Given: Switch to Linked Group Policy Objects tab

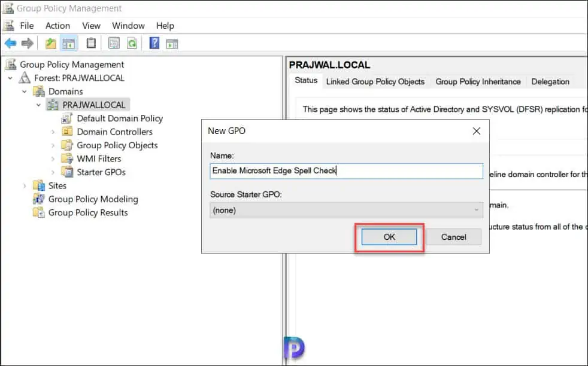Looking at the screenshot, I should coord(375,82).
